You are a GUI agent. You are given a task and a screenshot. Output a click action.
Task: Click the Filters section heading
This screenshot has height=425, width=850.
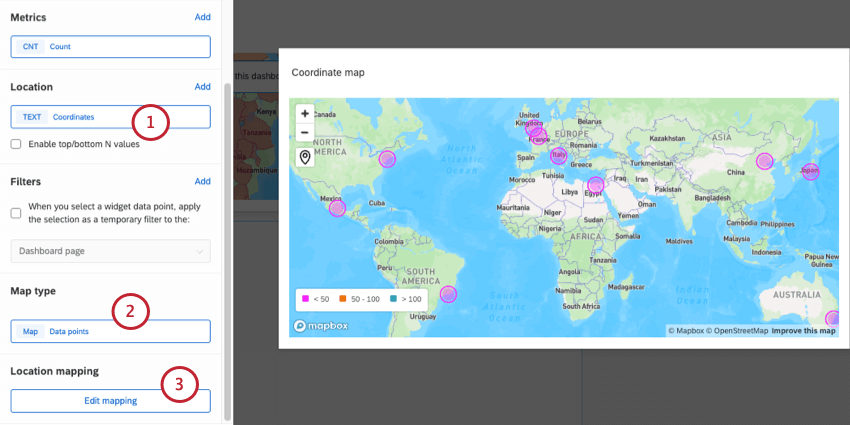point(25,181)
